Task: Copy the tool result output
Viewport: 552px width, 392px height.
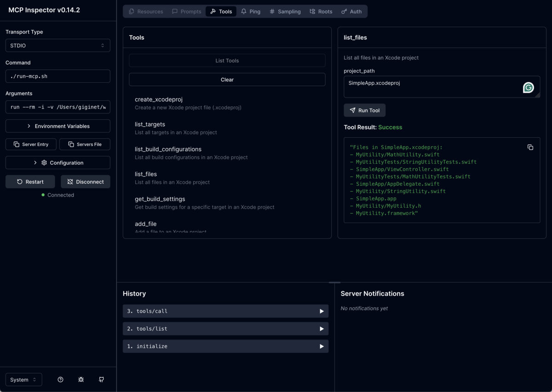Action: [x=530, y=148]
